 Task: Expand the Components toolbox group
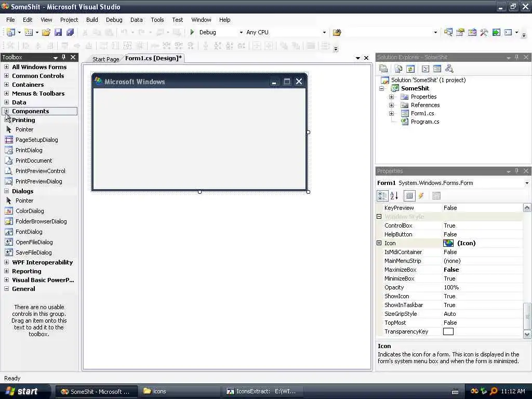[6, 111]
